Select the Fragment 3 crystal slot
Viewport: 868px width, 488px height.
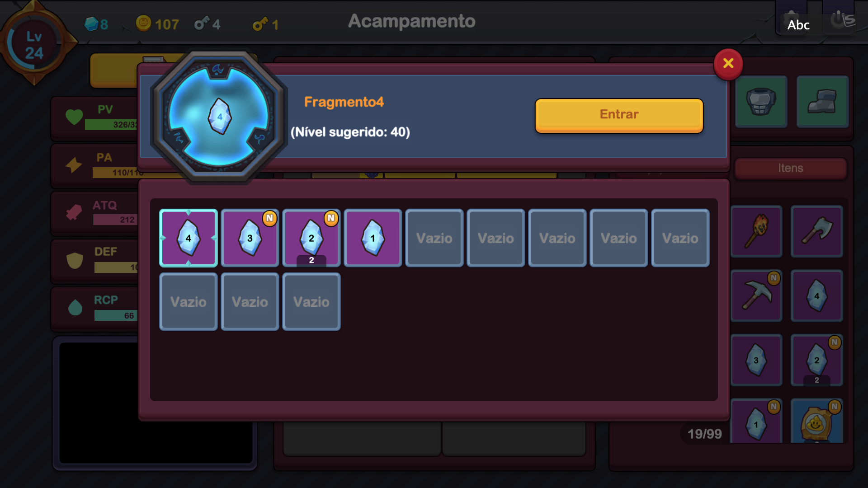[x=250, y=238]
